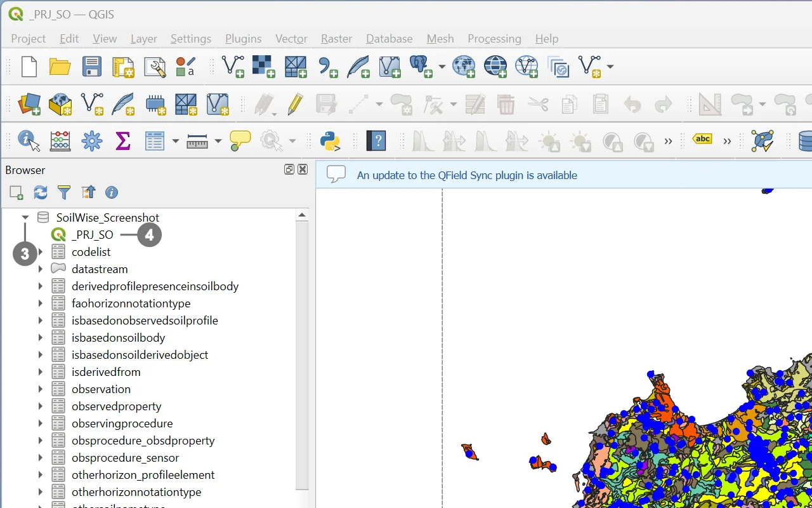
Task: Expand the codelist table node
Action: 41,252
